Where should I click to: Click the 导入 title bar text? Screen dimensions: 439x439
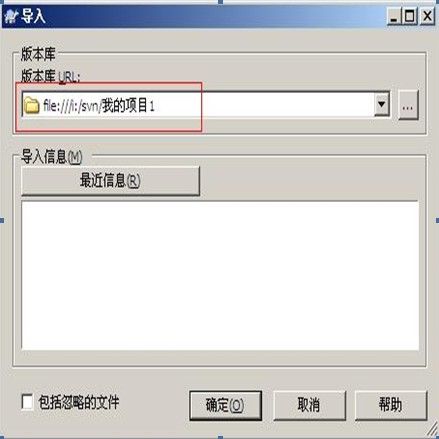click(33, 17)
